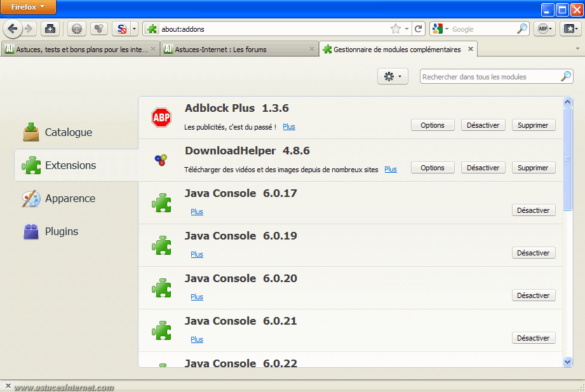Open Adblock Plus Options
Viewport: 585px width, 392px height.
433,125
